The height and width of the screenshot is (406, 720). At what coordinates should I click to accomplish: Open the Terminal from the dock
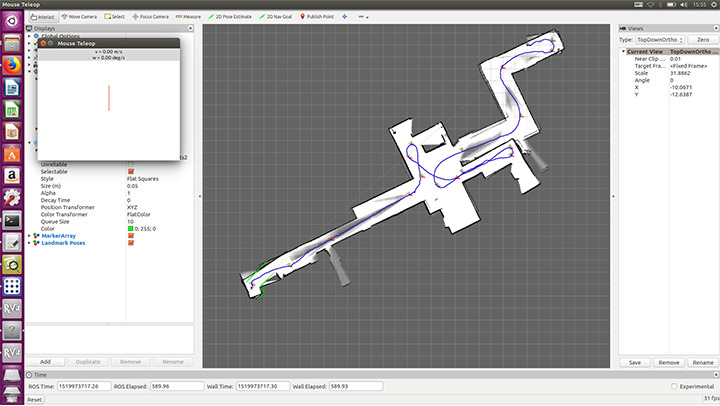(x=12, y=219)
